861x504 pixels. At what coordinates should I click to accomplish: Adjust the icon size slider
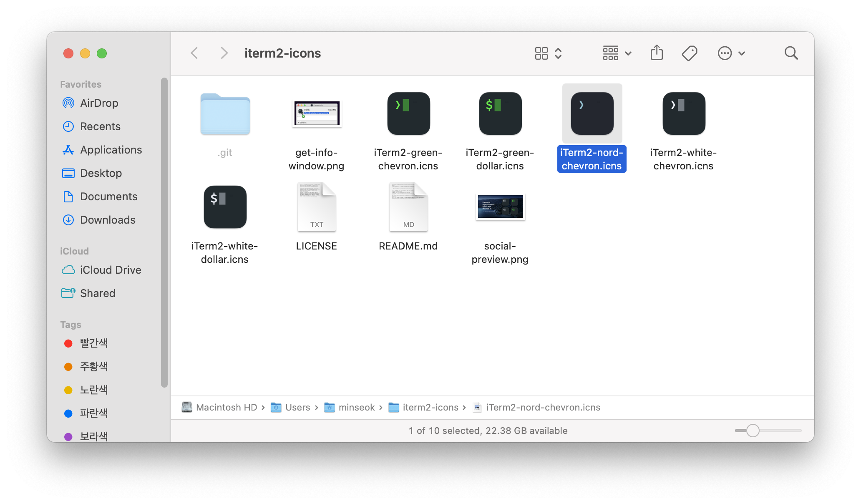[x=753, y=431]
